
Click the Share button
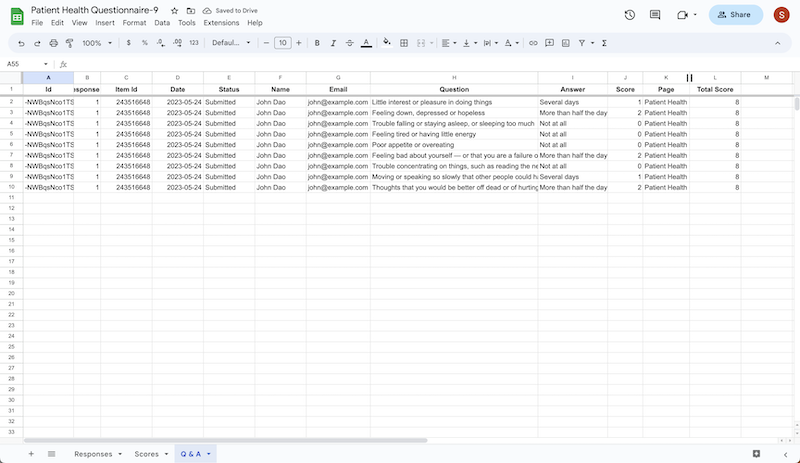coord(735,15)
